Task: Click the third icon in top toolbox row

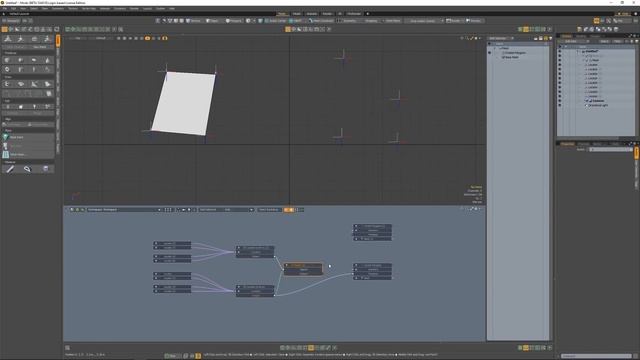Action: click(x=34, y=39)
